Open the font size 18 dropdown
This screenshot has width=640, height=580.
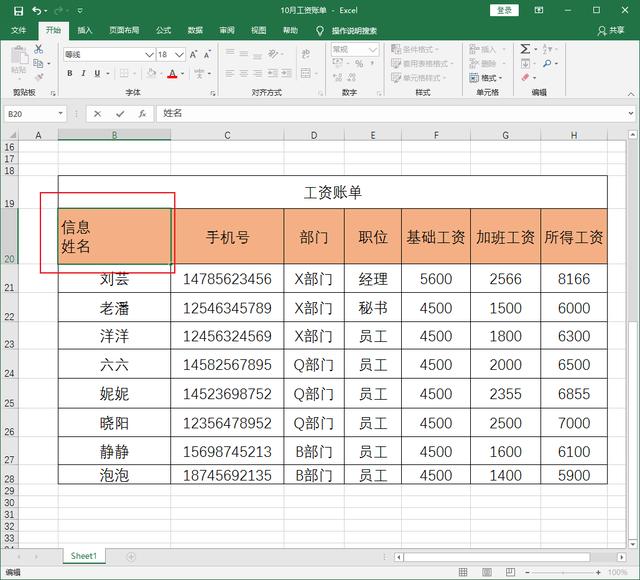pyautogui.click(x=179, y=54)
